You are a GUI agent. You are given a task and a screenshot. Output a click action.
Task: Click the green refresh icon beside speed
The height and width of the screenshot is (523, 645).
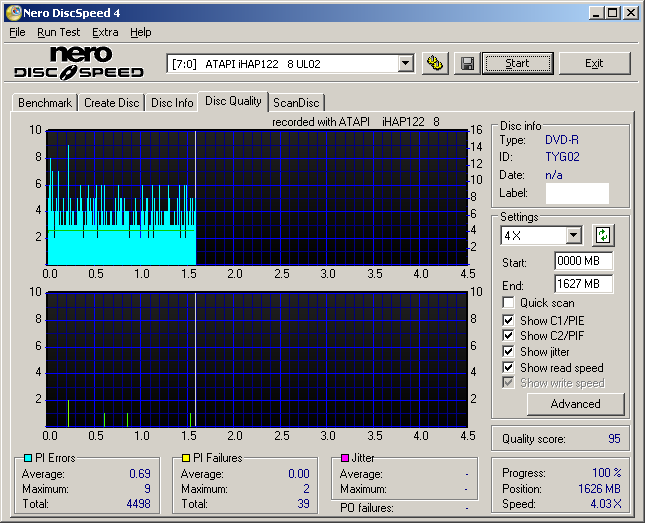tap(602, 236)
